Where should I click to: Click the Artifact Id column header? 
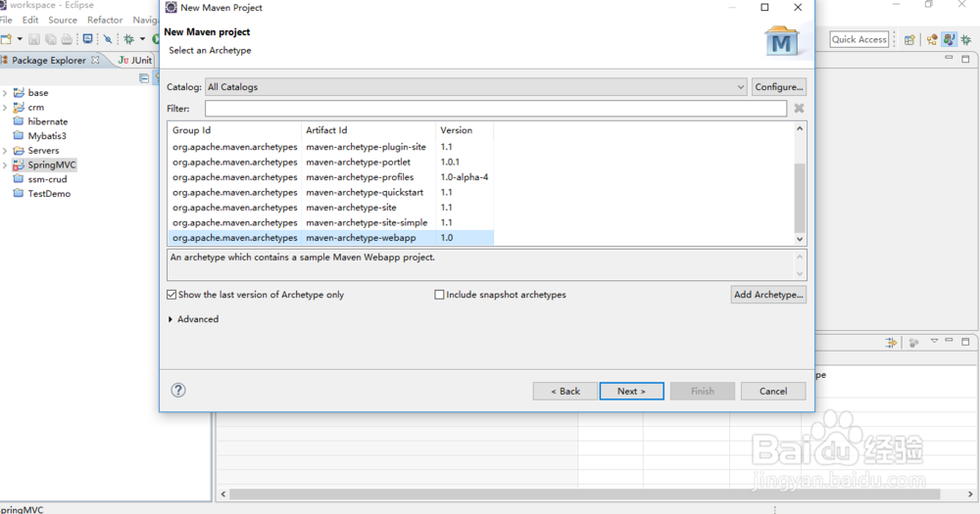pos(368,130)
